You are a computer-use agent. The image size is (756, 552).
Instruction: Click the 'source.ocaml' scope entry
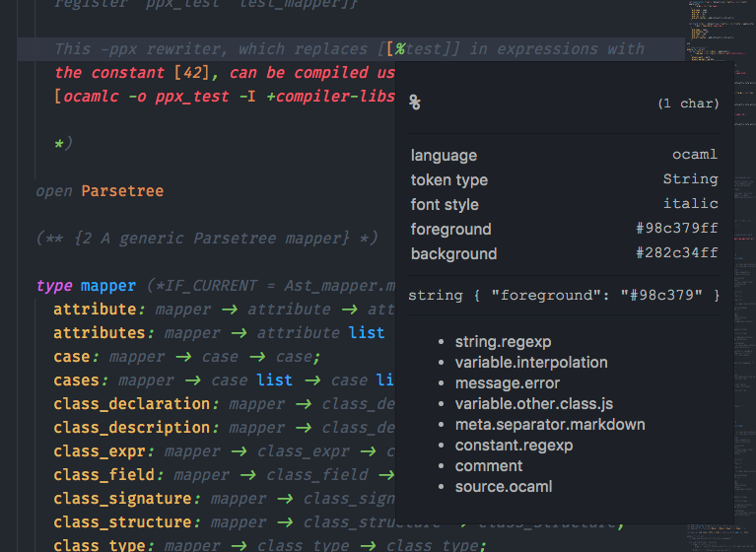pyautogui.click(x=504, y=487)
